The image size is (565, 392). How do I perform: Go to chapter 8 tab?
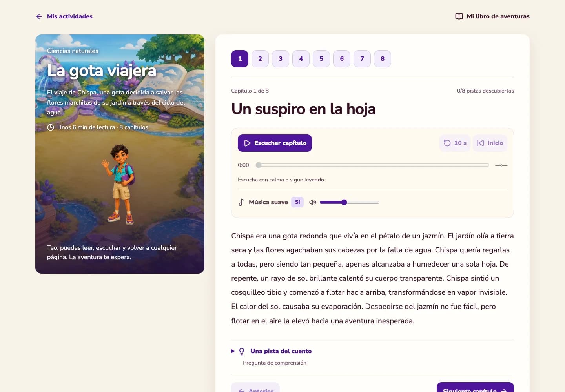point(383,59)
